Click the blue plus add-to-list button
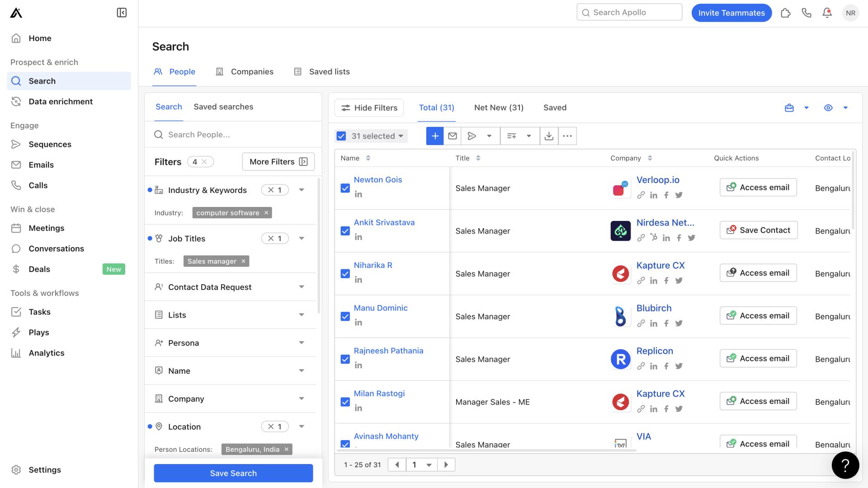 pos(435,136)
